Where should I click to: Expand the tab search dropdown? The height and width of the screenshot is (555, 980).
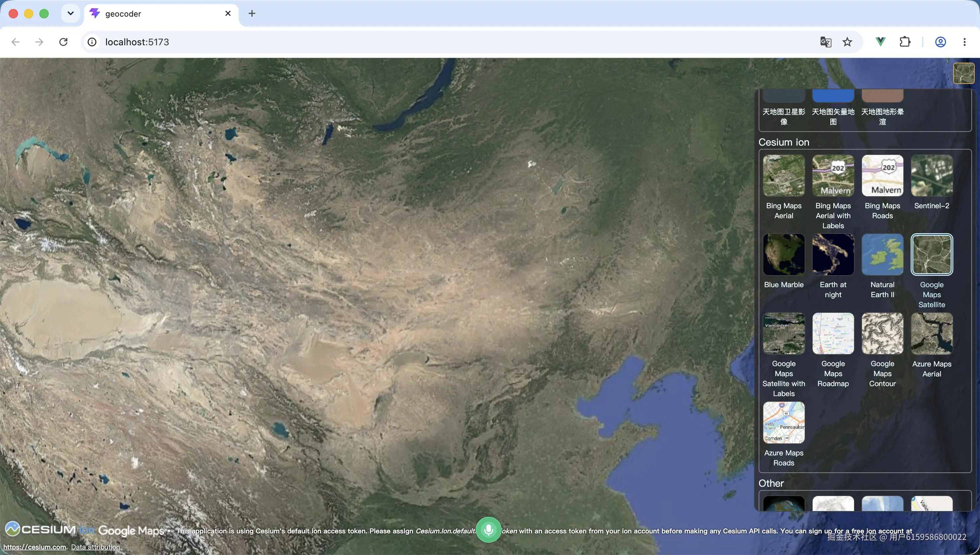point(71,14)
